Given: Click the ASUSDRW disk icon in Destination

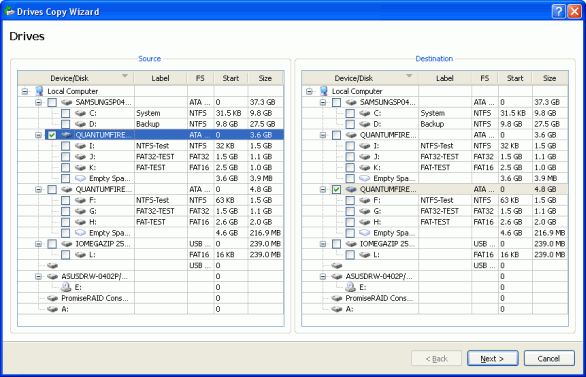Looking at the screenshot, I should coord(337,276).
